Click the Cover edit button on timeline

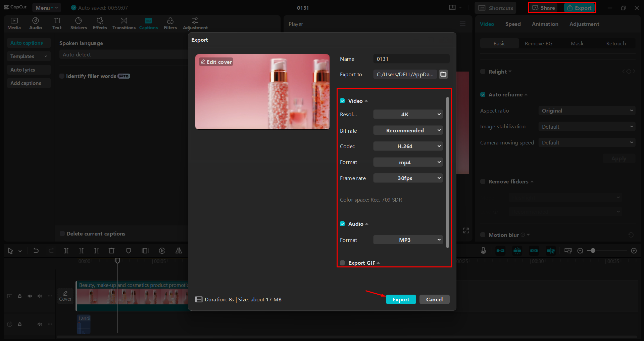[65, 296]
